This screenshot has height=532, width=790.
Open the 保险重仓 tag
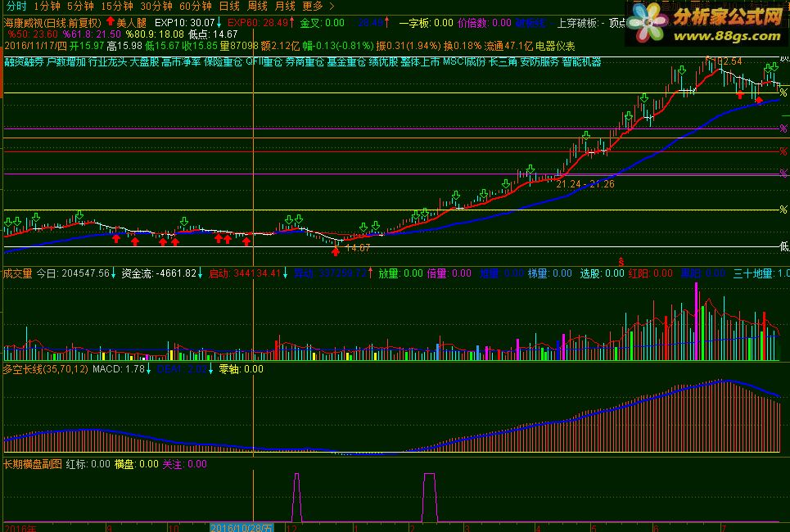pyautogui.click(x=223, y=61)
